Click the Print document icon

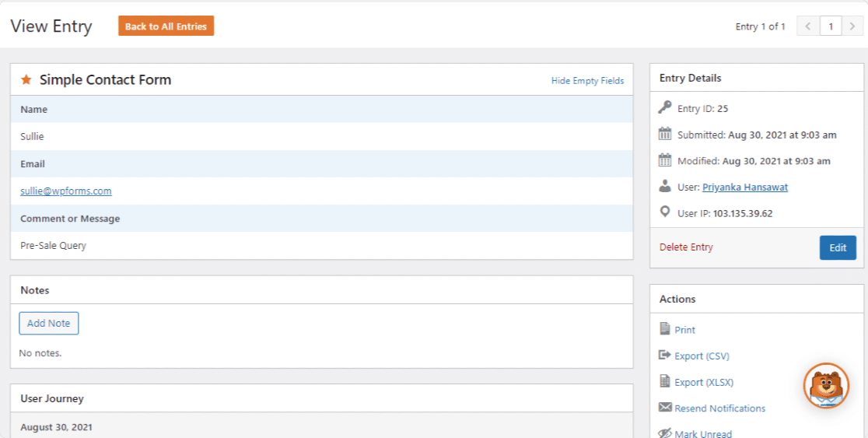coord(664,329)
